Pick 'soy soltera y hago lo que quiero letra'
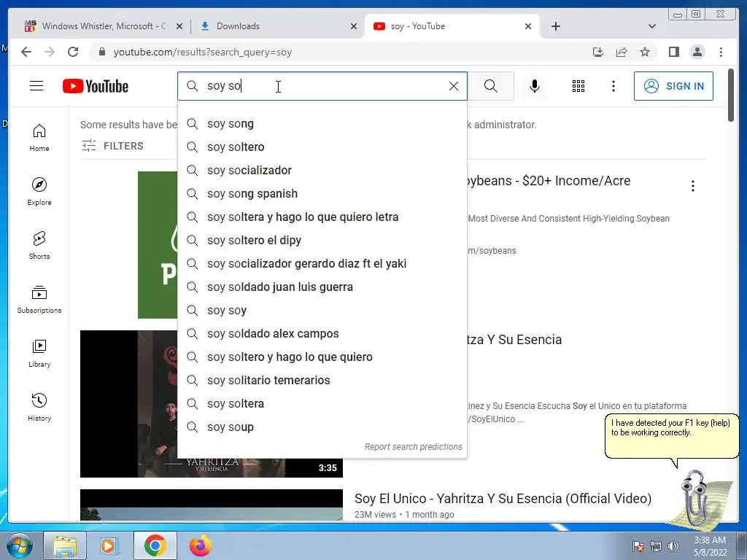The height and width of the screenshot is (560, 747). 322,217
